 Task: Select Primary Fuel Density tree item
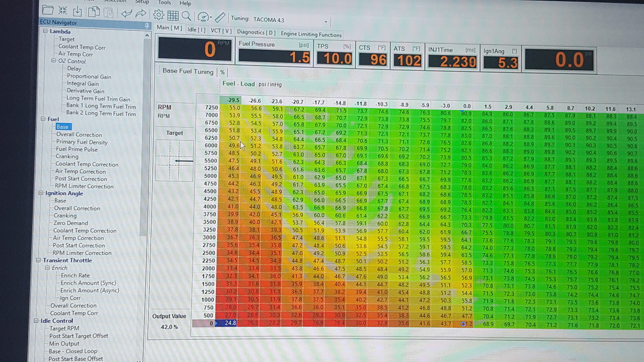(82, 142)
